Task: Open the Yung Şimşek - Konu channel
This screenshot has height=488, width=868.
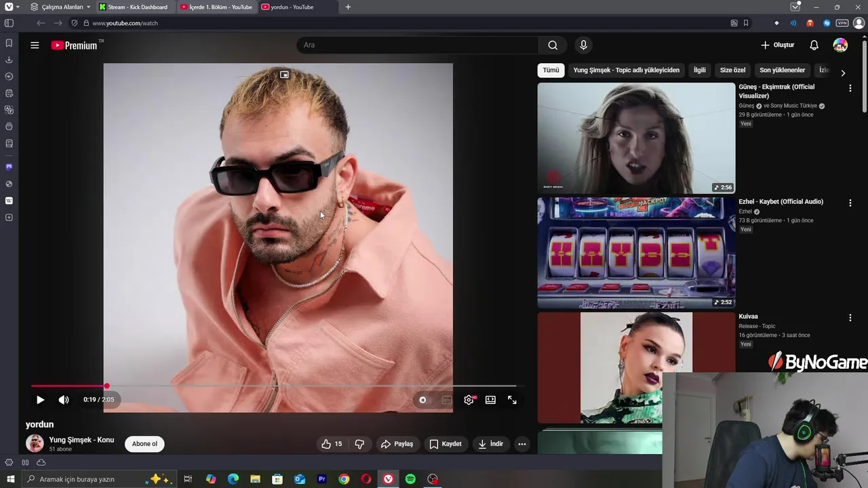Action: (x=81, y=440)
